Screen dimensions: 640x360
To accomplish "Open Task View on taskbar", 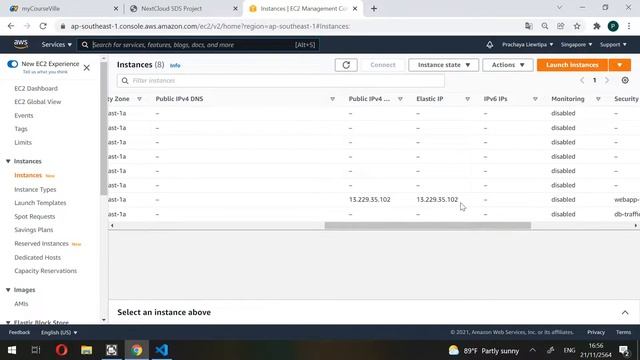I will click(36, 350).
